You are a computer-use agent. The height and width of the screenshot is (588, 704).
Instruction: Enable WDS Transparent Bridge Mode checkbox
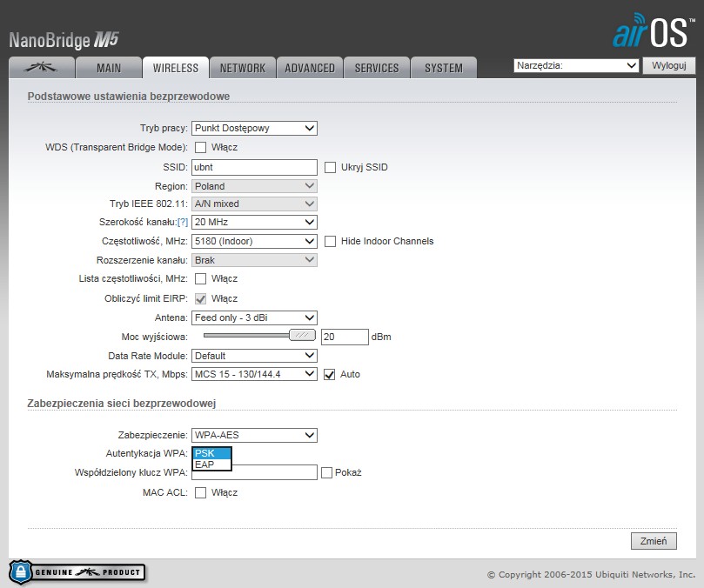pos(201,147)
